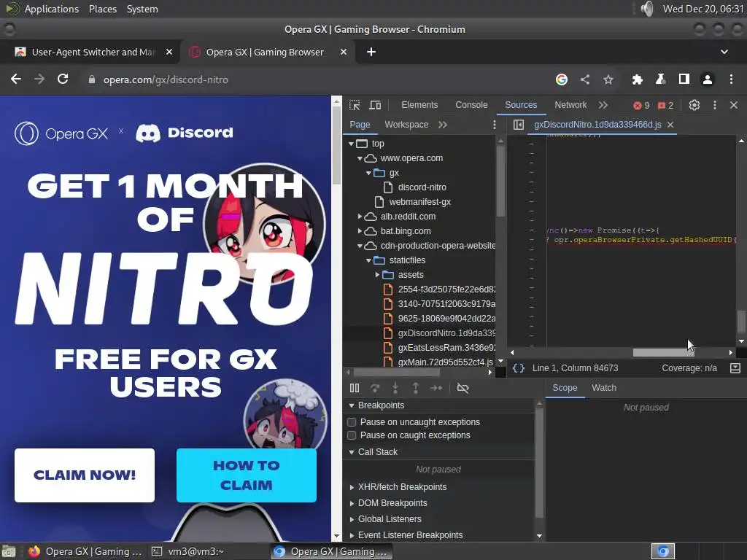Open tab search dropdown arrow
Viewport: 747px width, 560px height.
pos(724,52)
